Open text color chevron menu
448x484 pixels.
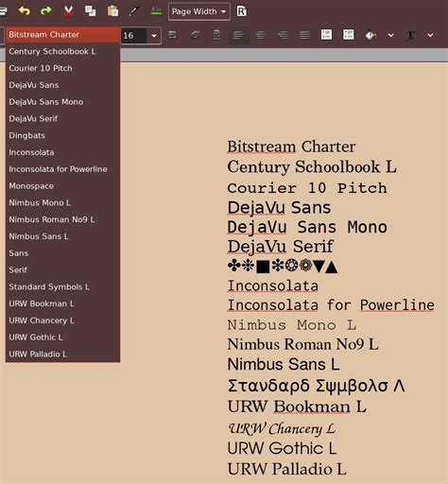430,35
